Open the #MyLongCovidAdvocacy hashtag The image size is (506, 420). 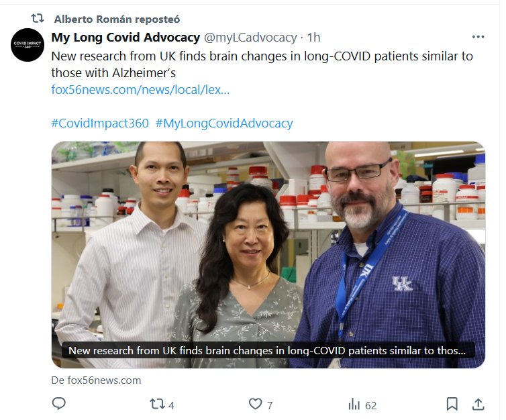point(224,123)
